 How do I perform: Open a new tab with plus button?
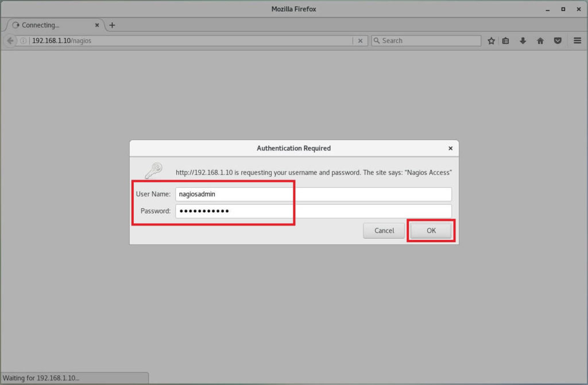112,25
